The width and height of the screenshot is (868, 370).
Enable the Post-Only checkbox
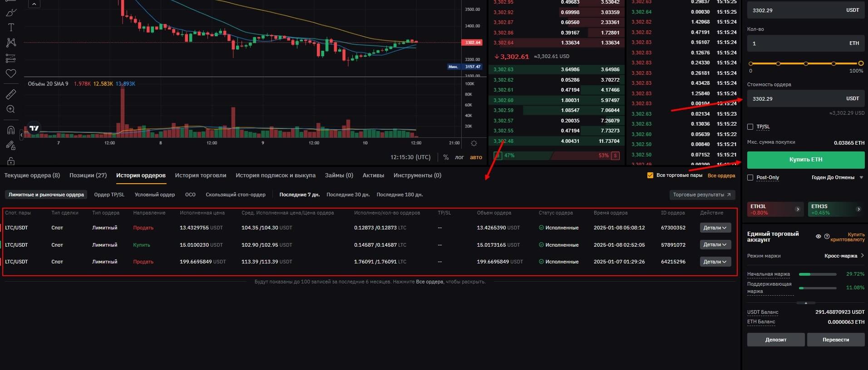tap(750, 178)
